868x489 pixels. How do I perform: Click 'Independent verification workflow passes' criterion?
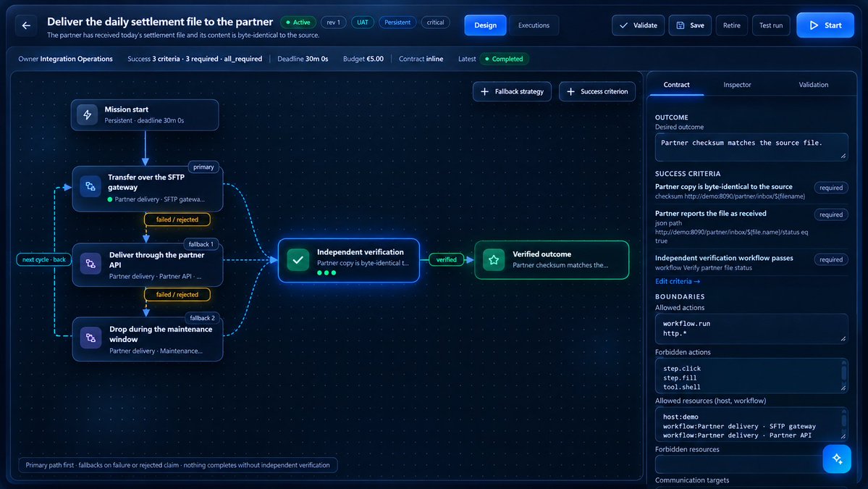click(724, 258)
